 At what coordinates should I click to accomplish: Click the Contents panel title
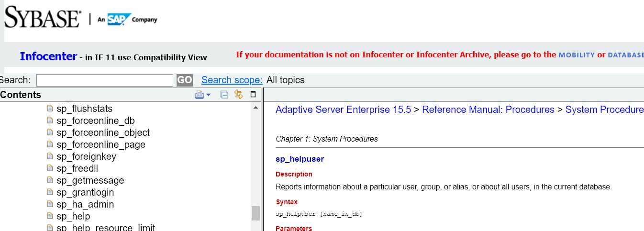pos(21,95)
